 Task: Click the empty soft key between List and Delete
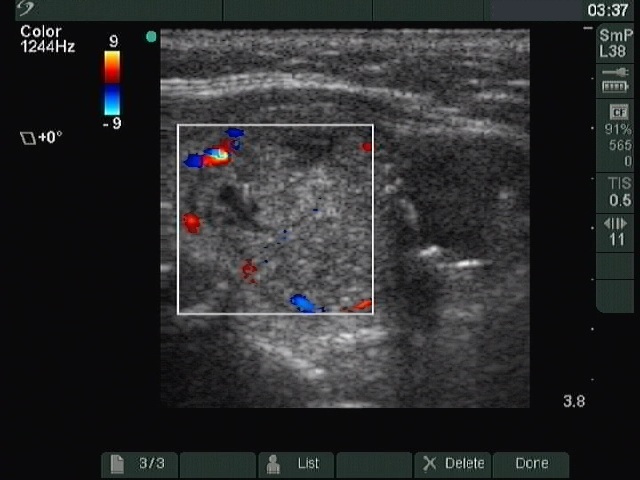[x=374, y=464]
